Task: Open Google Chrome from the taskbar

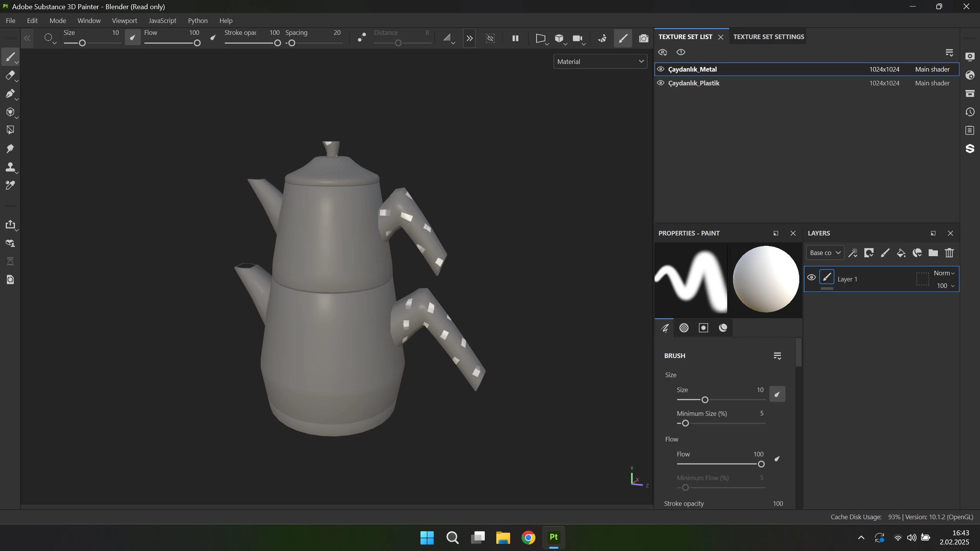Action: pos(528,538)
